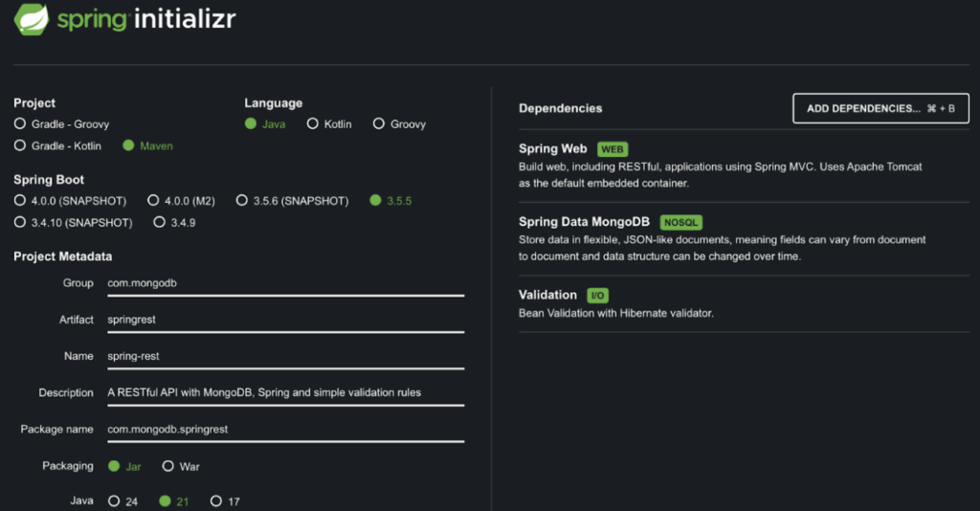980x511 pixels.
Task: Click the Package name field
Action: pyautogui.click(x=285, y=430)
